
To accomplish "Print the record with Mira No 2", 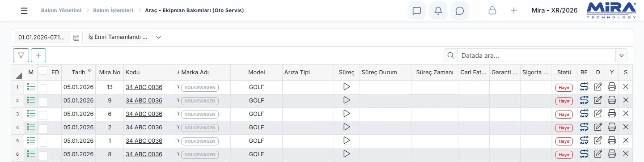I will click(x=612, y=127).
